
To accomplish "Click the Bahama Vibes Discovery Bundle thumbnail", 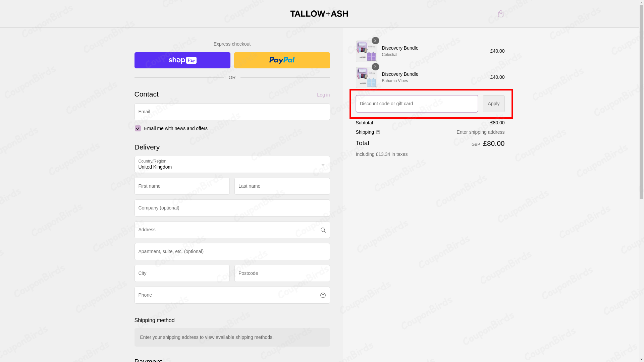I will [x=366, y=77].
